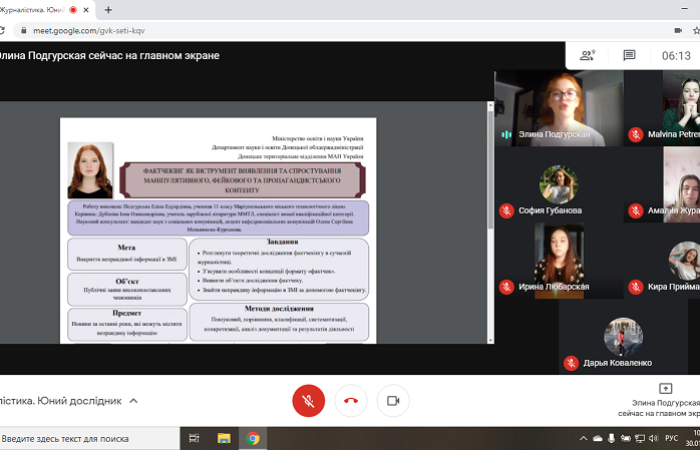Screen dimensions: 700x450
Task: Open the participants list icon
Action: (587, 56)
